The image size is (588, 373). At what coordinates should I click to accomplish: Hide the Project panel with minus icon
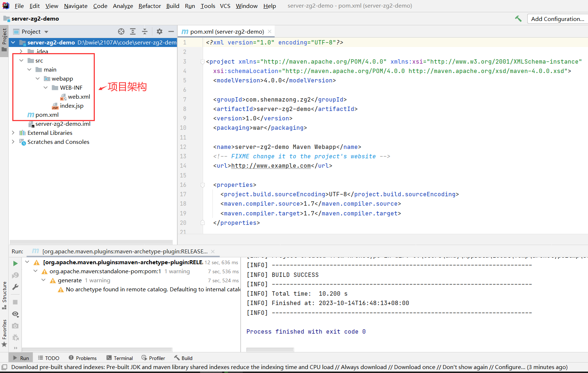pos(171,31)
